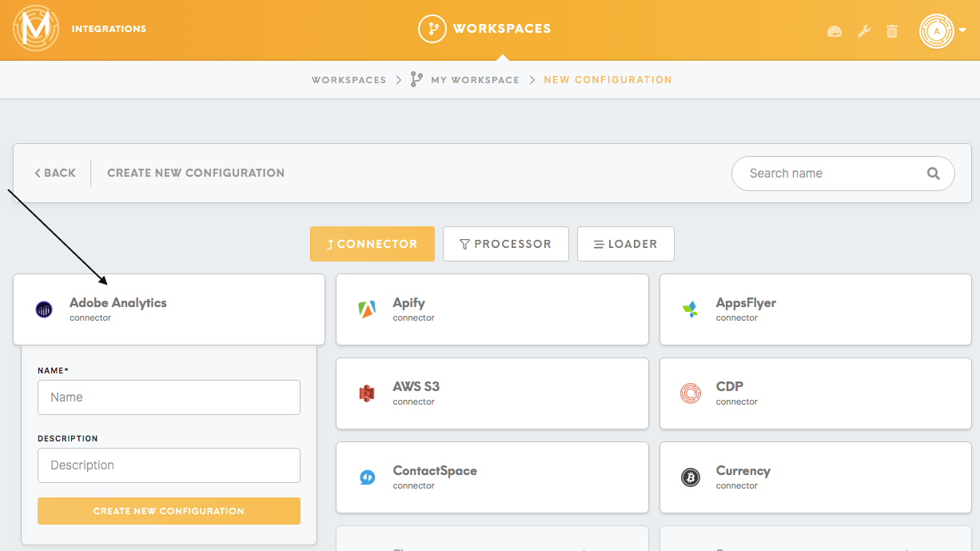Image resolution: width=980 pixels, height=551 pixels.
Task: Click the branch icon beside My Workspace breadcrumb
Action: [x=416, y=79]
